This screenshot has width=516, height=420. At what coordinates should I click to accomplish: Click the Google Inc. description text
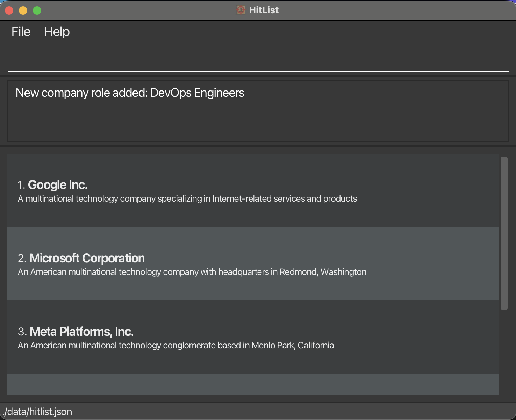click(x=187, y=198)
